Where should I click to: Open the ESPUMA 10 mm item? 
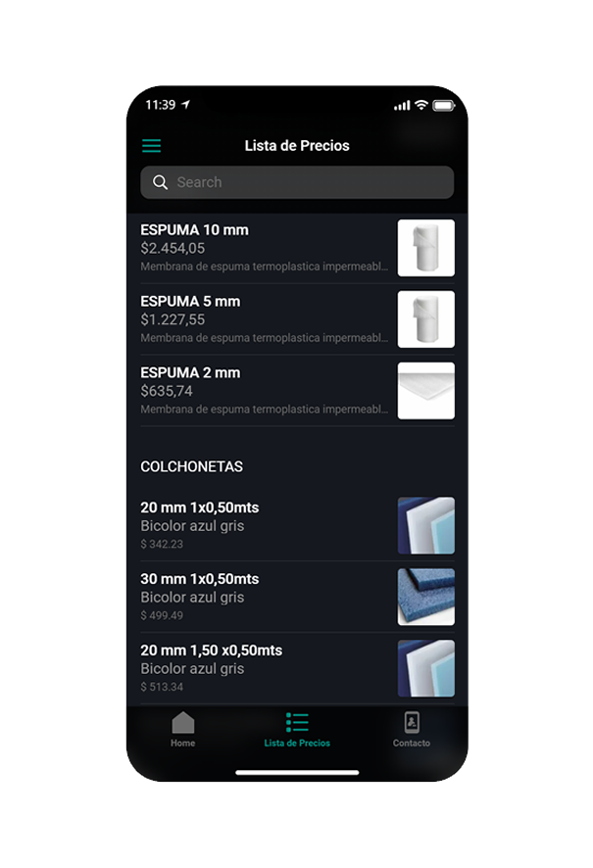point(297,248)
